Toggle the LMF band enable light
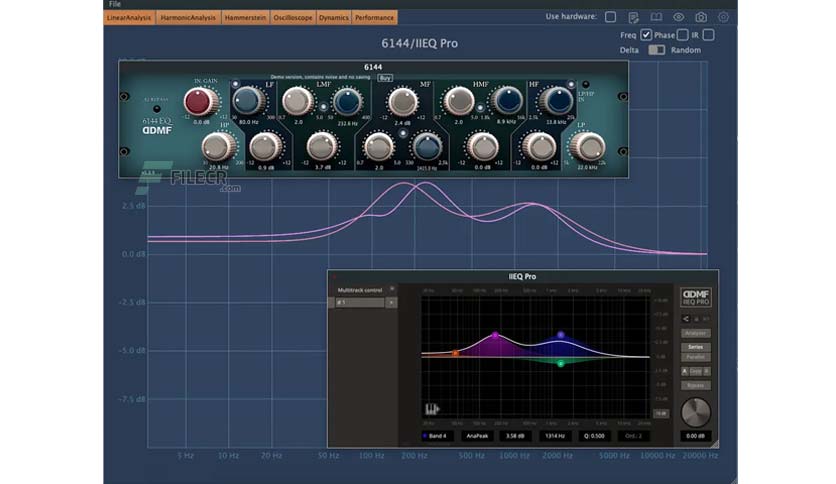The height and width of the screenshot is (484, 836). 323,107
